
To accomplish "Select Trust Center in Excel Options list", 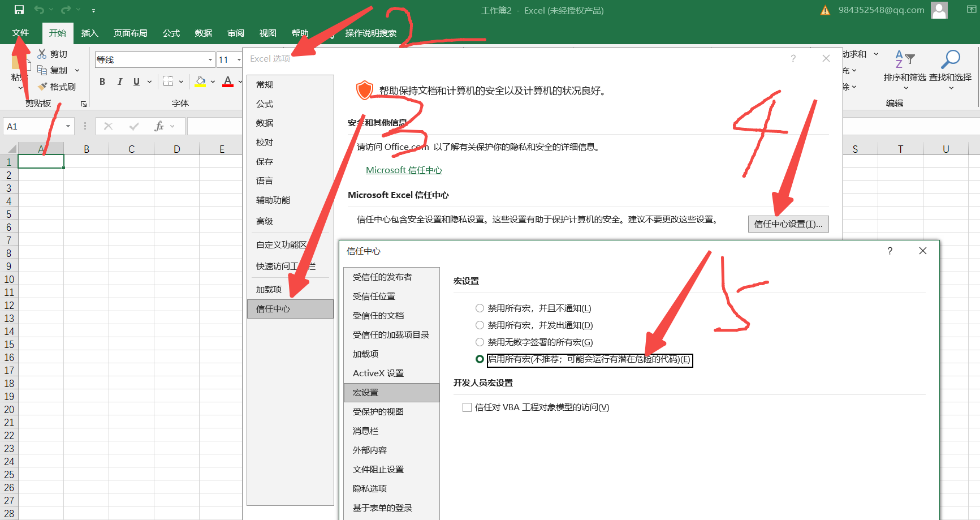I will [290, 309].
